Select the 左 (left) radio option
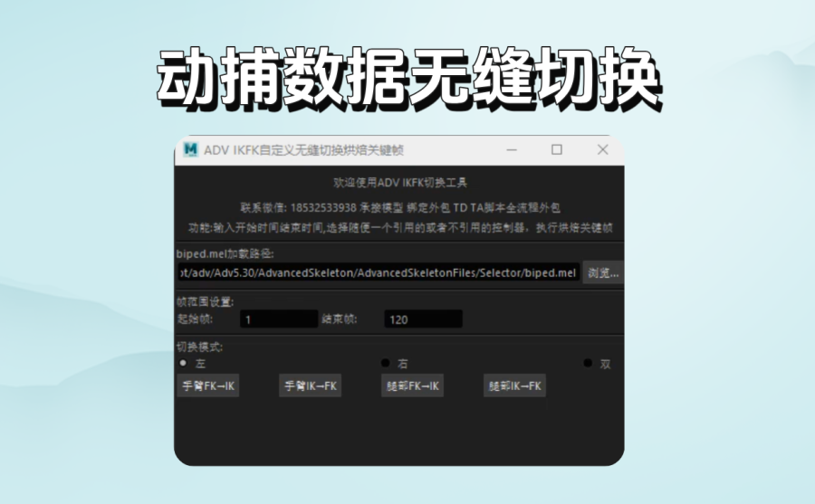This screenshot has height=504, width=815. tap(183, 363)
